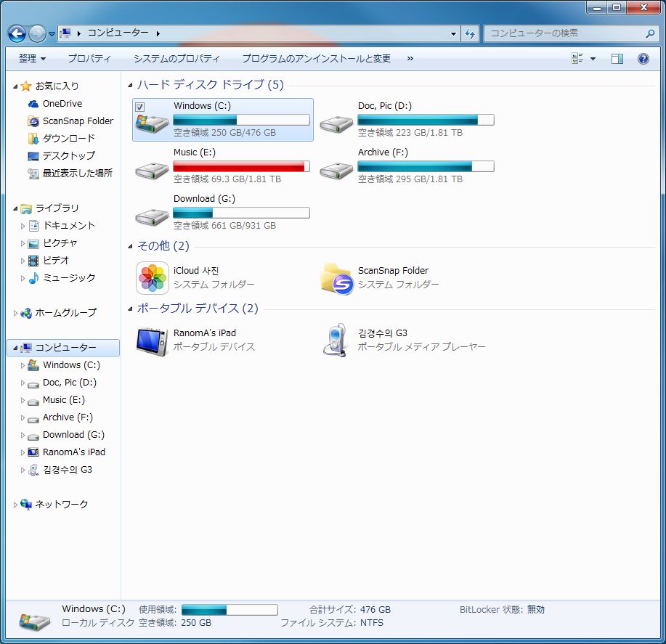Image resolution: width=666 pixels, height=644 pixels.
Task: Open the 整理 dropdown menu
Action: (x=32, y=59)
